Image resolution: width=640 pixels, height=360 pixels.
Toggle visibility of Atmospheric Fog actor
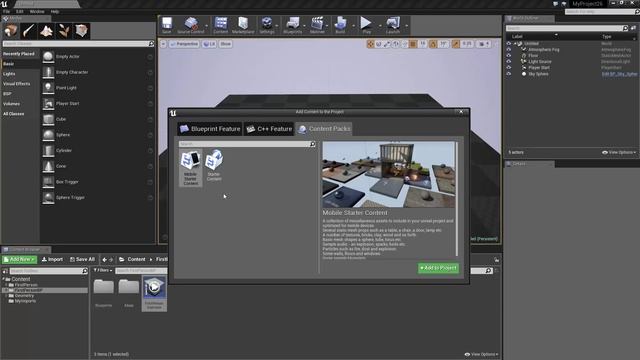point(509,49)
